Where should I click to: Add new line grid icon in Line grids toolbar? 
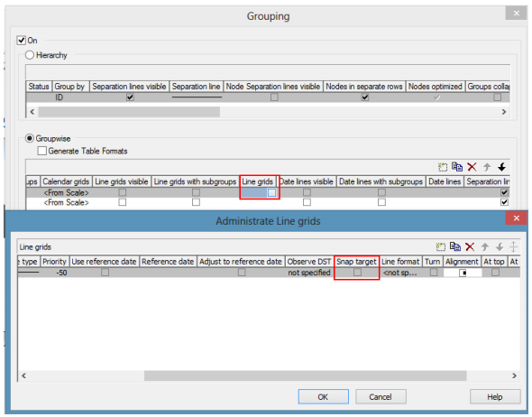click(440, 247)
